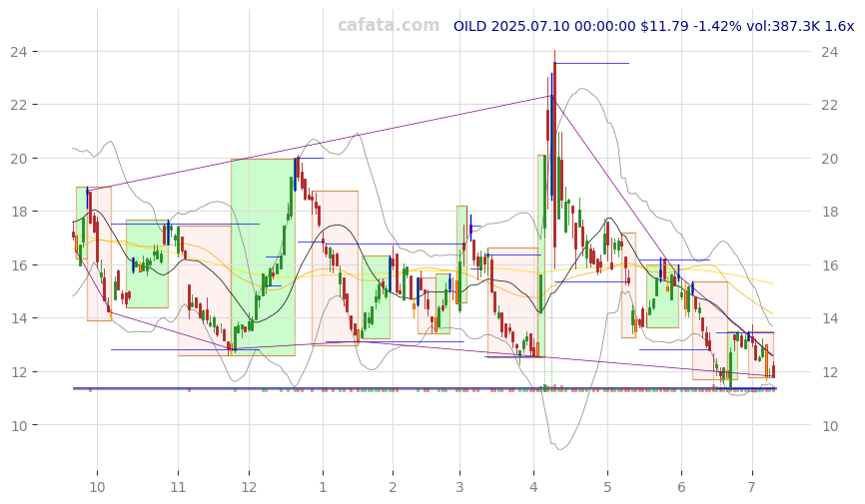Viewport: 865px width, 504px height.
Task: Click the 24 label on the right price axis
Action: coord(830,52)
